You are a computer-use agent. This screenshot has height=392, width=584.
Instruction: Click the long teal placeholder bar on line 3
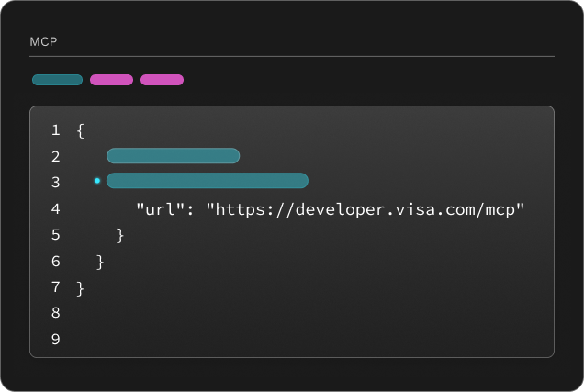(x=208, y=181)
